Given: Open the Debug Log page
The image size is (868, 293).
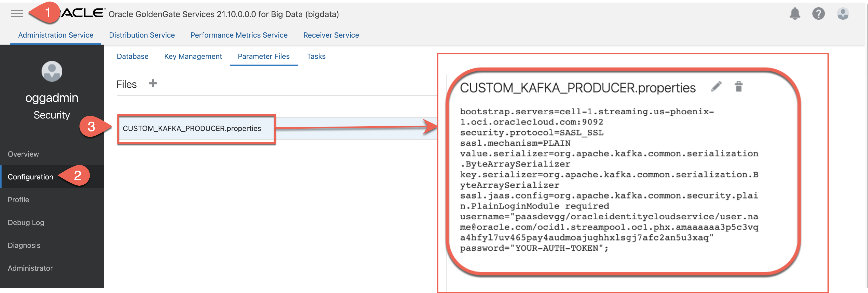Looking at the screenshot, I should [26, 222].
